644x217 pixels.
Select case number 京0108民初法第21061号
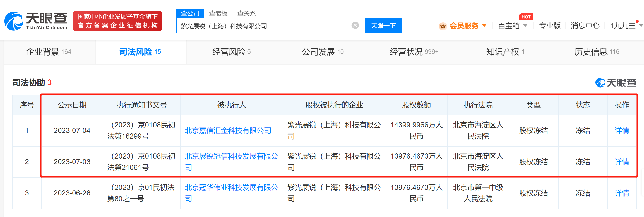tap(141, 162)
